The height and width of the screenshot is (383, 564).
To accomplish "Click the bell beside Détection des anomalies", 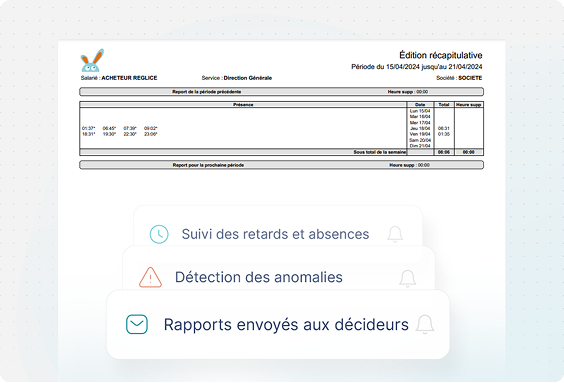I will point(408,279).
